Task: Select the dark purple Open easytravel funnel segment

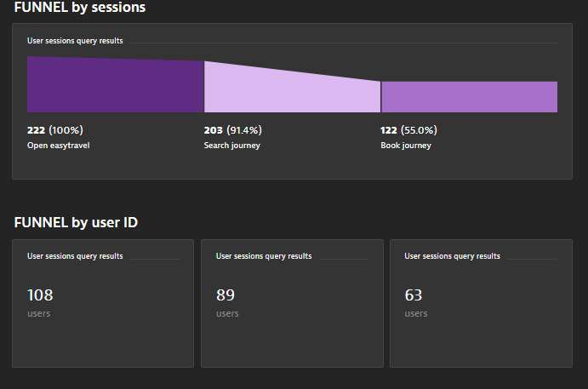Action: click(x=115, y=85)
